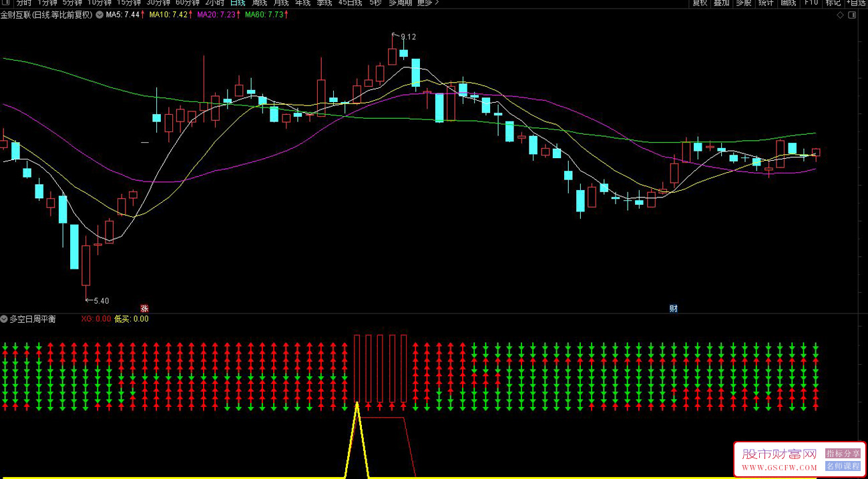The width and height of the screenshot is (868, 479).
Task: Switch to 月线 monthly chart
Action: click(281, 3)
